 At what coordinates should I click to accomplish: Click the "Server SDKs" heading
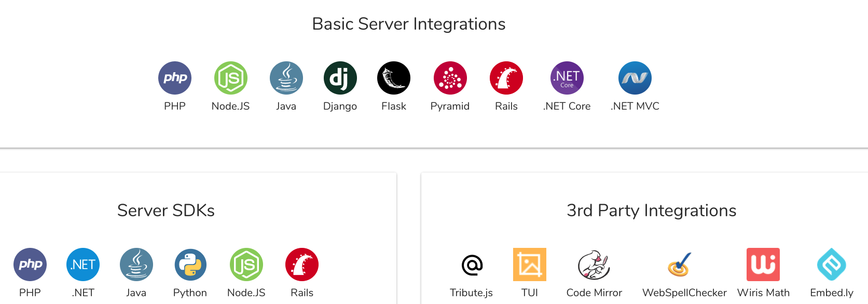click(166, 210)
